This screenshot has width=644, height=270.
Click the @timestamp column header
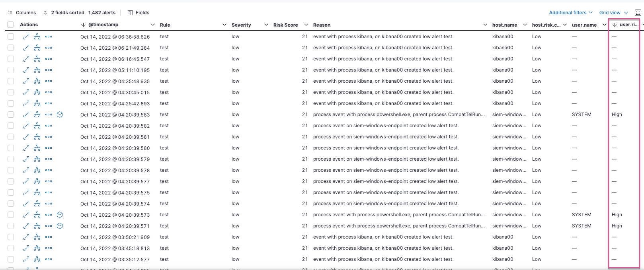pyautogui.click(x=103, y=25)
